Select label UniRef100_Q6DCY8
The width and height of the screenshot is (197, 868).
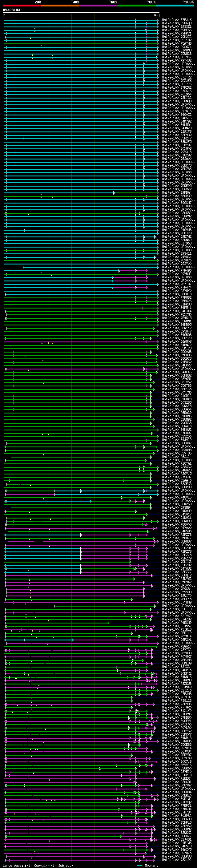click(x=177, y=165)
